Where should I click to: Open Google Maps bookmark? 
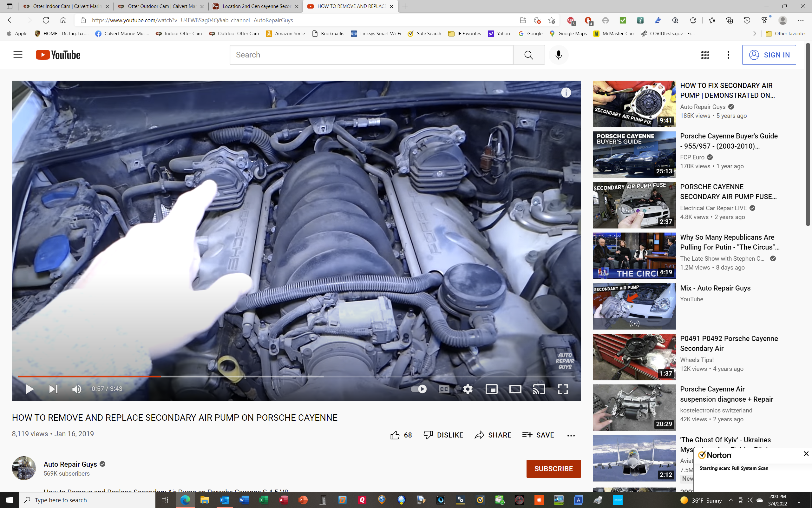[568, 34]
